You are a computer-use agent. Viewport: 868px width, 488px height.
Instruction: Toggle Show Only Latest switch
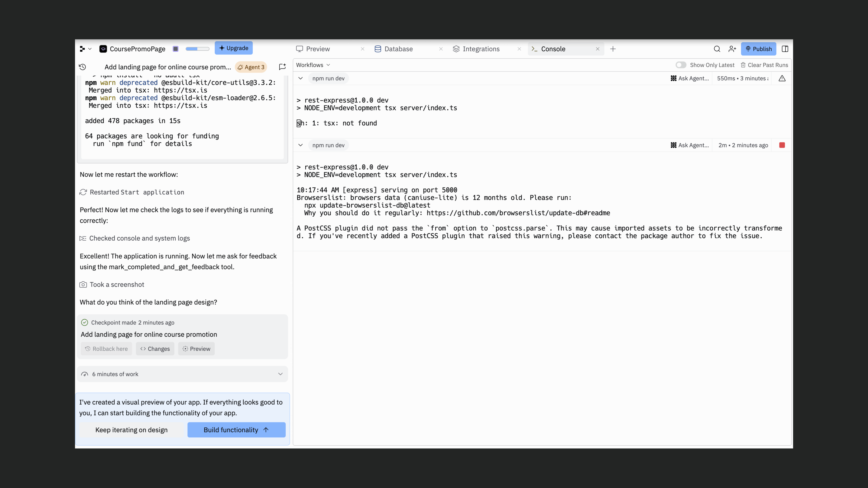[x=681, y=65]
